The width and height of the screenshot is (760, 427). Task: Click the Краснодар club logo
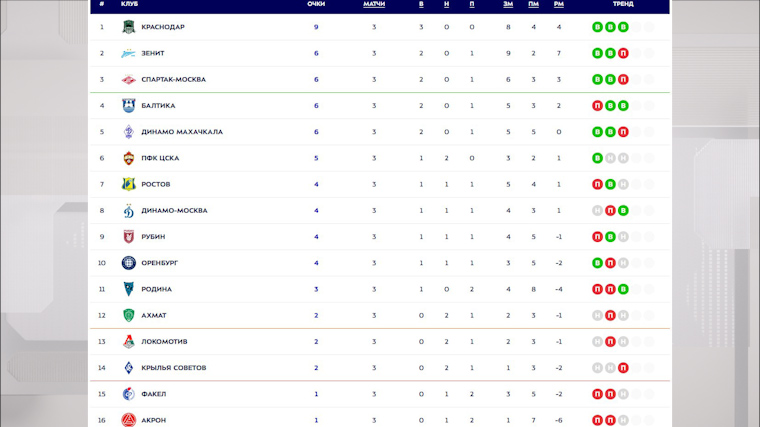[128, 27]
